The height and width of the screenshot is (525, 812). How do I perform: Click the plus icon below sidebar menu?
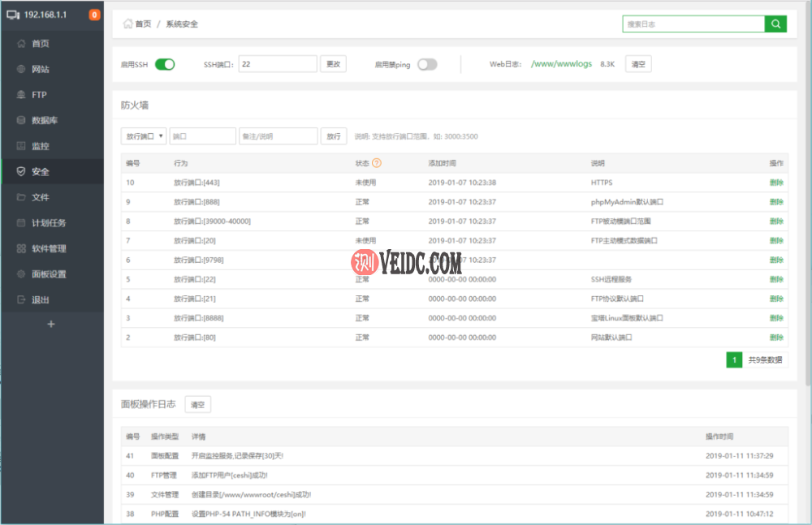coord(51,325)
